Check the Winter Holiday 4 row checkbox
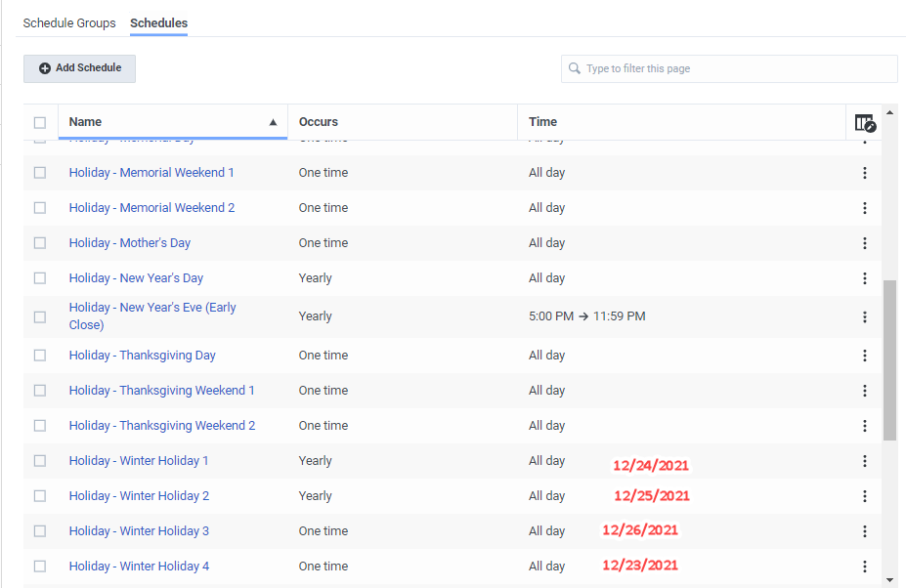This screenshot has height=588, width=906. click(x=40, y=567)
